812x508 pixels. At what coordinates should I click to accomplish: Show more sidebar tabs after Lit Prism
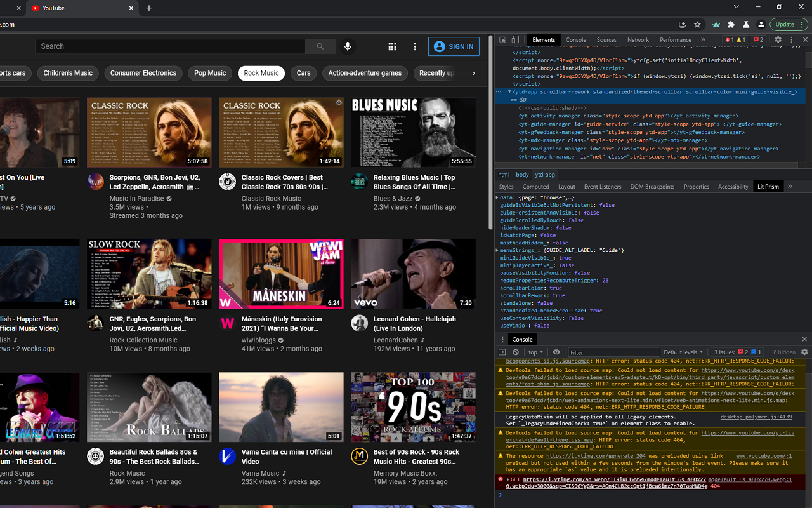pyautogui.click(x=790, y=187)
